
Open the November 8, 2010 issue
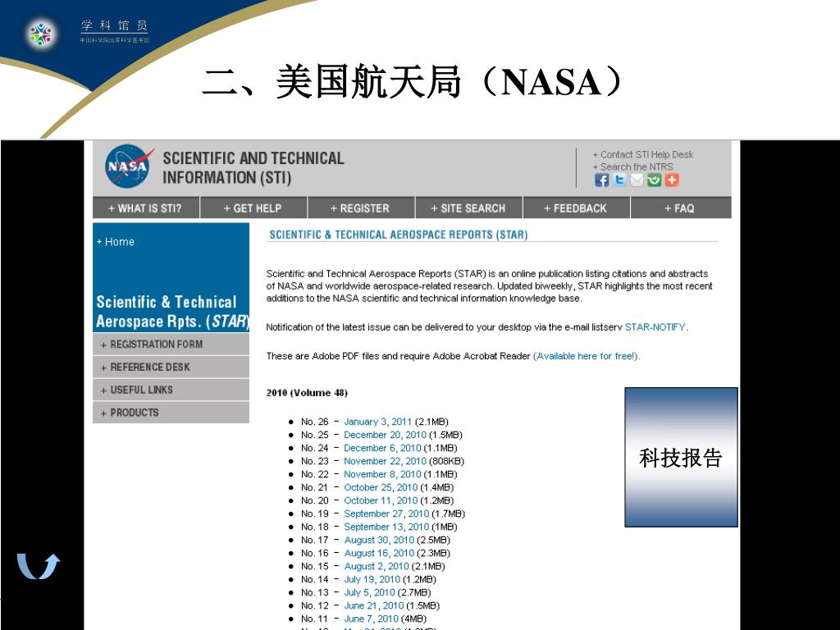(382, 474)
